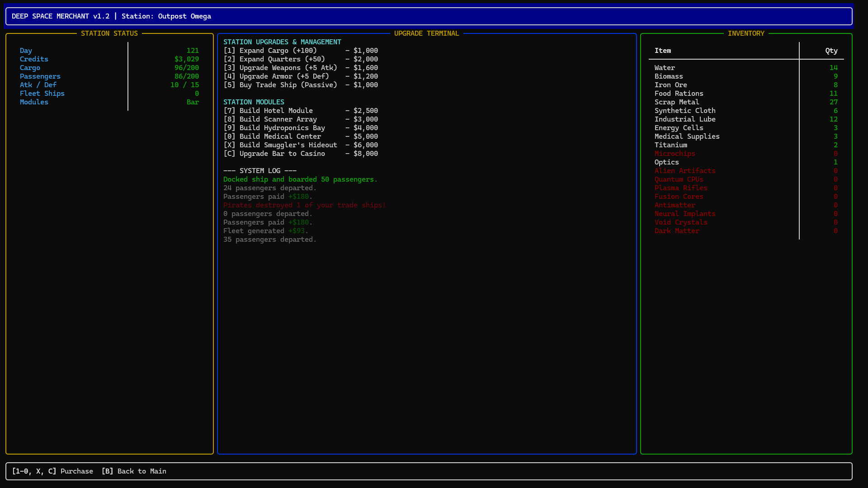Build the Scanner Array
This screenshot has width=868, height=488.
click(301, 119)
